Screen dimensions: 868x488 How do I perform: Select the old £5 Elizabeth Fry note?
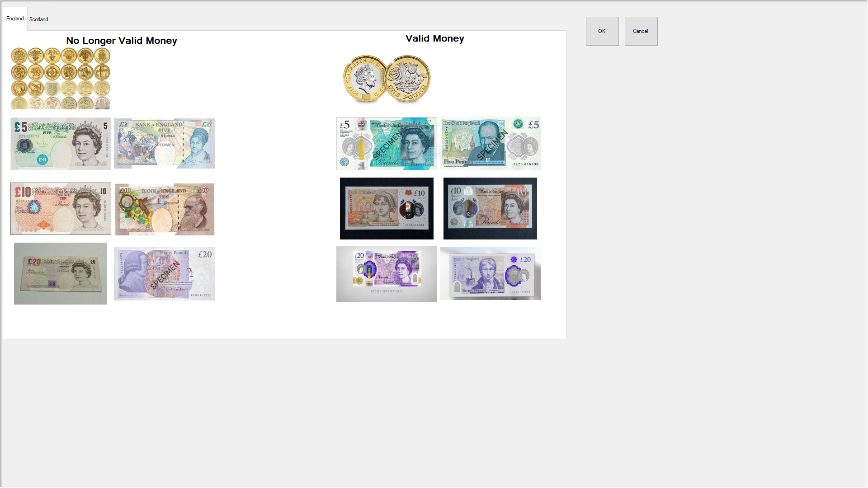(164, 144)
